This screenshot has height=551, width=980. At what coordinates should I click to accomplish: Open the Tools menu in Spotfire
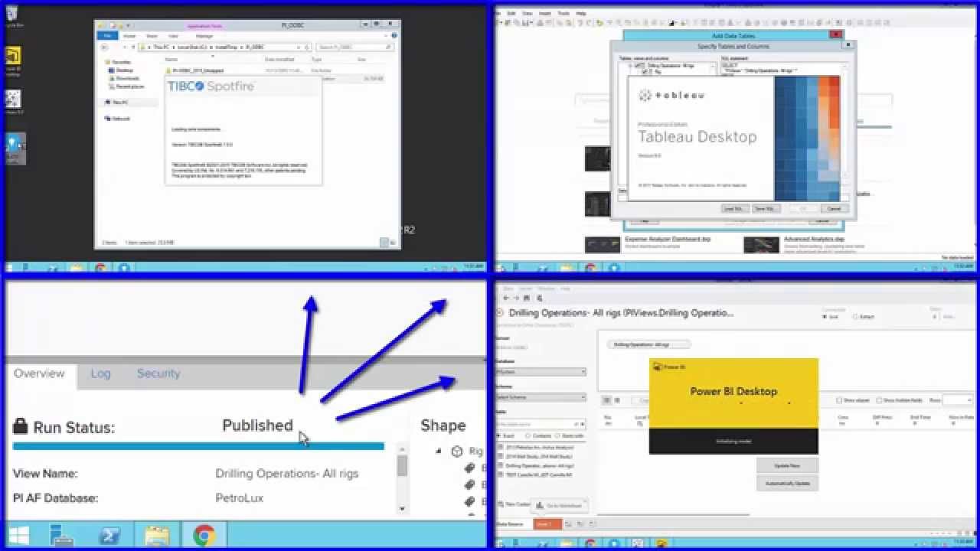(x=563, y=13)
